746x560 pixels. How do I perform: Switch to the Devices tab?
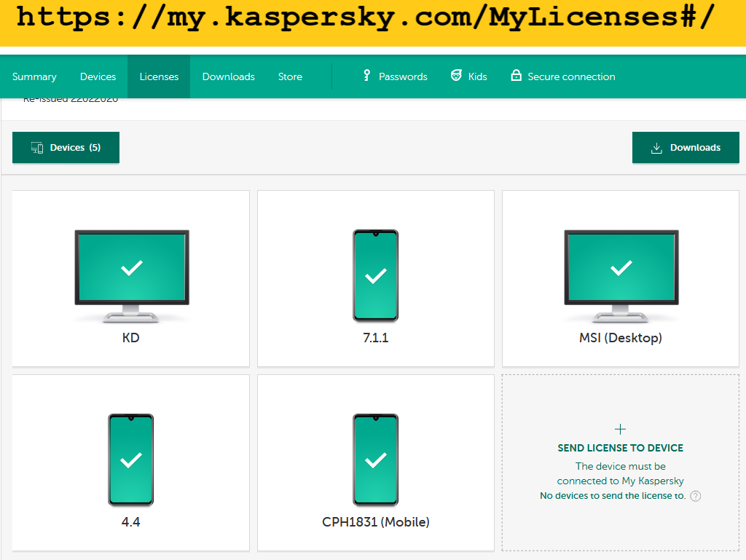coord(98,76)
